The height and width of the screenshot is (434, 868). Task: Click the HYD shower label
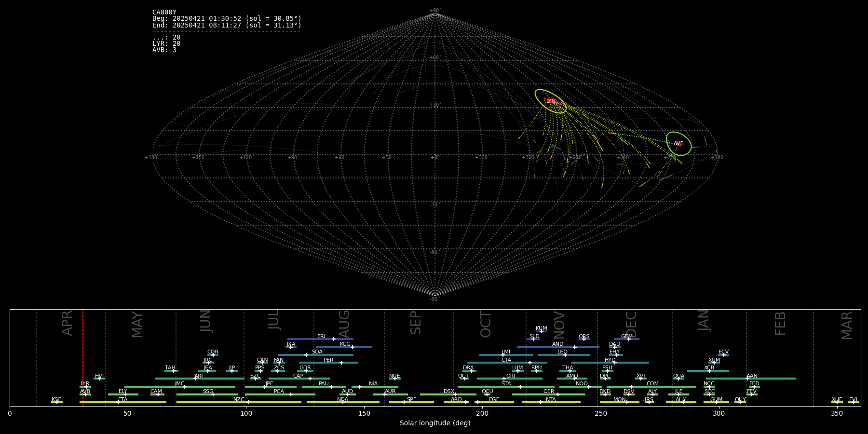click(x=610, y=360)
